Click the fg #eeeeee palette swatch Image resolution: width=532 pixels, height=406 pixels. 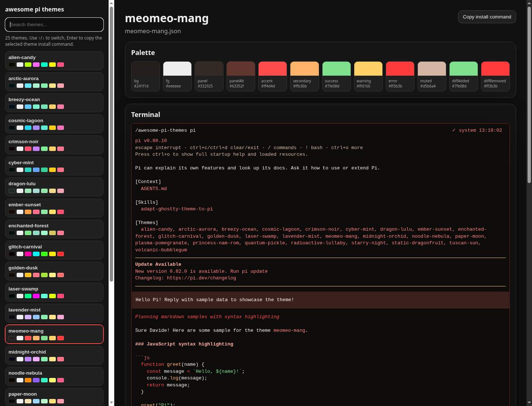(177, 76)
